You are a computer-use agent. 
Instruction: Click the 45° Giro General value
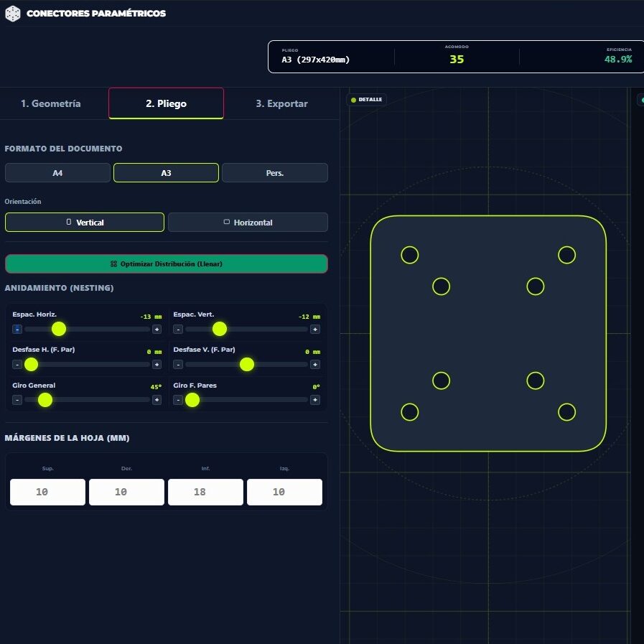(156, 387)
